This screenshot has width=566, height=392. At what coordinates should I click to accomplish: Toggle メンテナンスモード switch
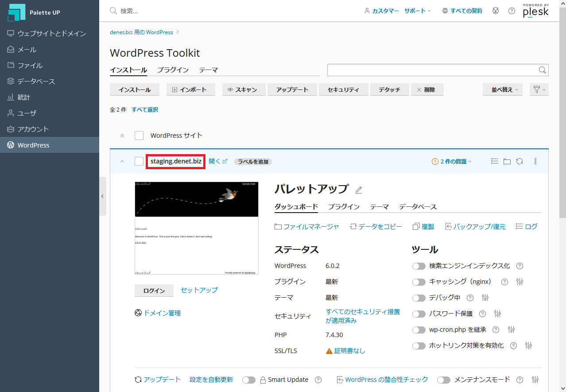pyautogui.click(x=444, y=380)
